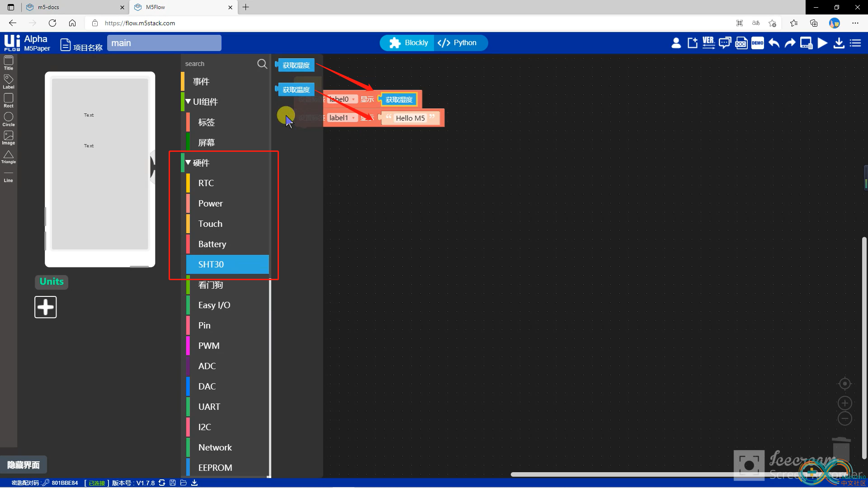Click the status bar save icon
The width and height of the screenshot is (868, 488).
pos(173,483)
